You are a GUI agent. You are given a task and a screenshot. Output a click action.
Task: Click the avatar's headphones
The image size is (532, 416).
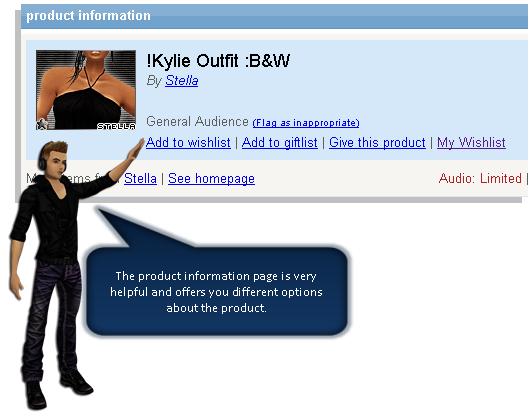tap(42, 160)
